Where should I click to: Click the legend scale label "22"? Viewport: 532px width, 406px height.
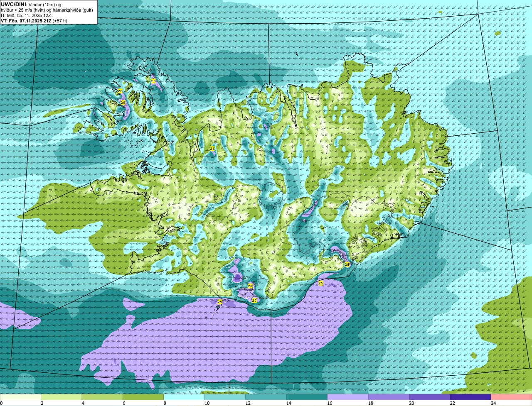(452, 403)
